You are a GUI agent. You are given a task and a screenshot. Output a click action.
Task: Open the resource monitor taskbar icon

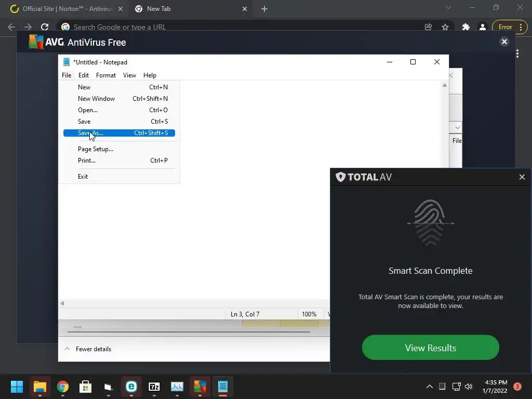177,387
